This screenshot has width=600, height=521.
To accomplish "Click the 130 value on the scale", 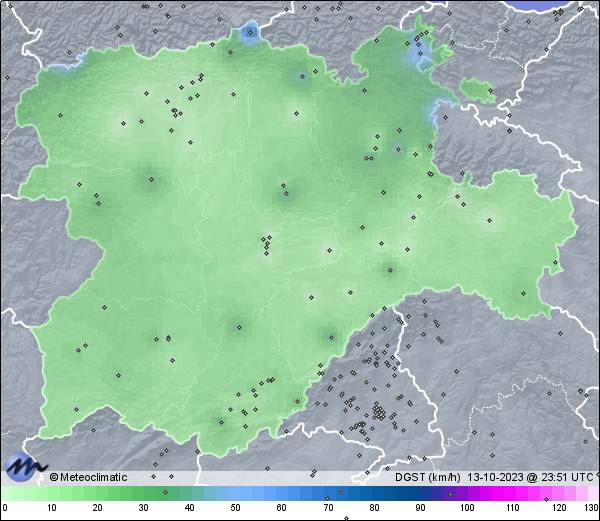I will click(592, 508).
